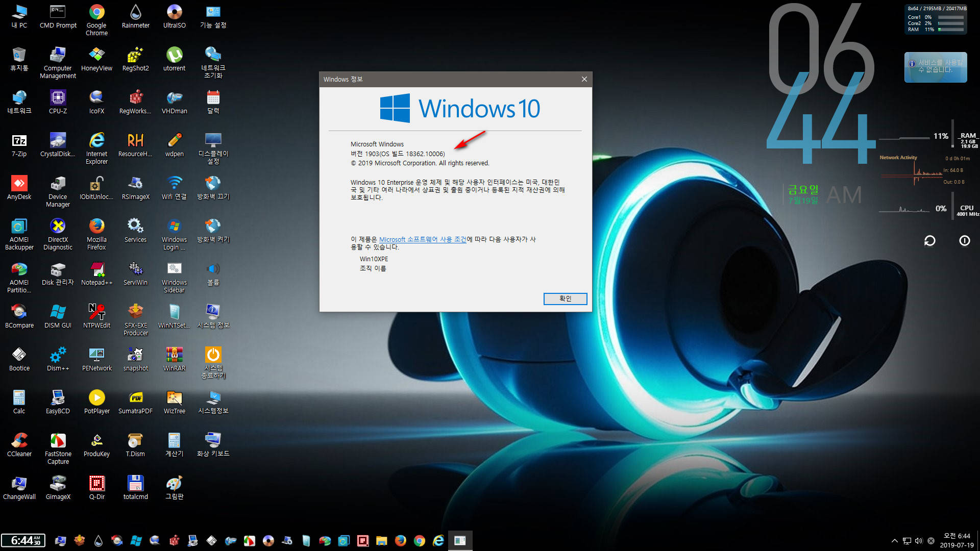The height and width of the screenshot is (551, 980).
Task: Open the GimageX desktop icon
Action: point(58,488)
